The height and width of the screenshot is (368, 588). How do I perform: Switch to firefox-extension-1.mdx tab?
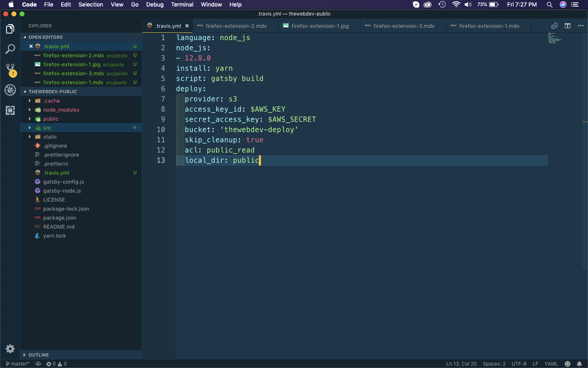click(488, 26)
